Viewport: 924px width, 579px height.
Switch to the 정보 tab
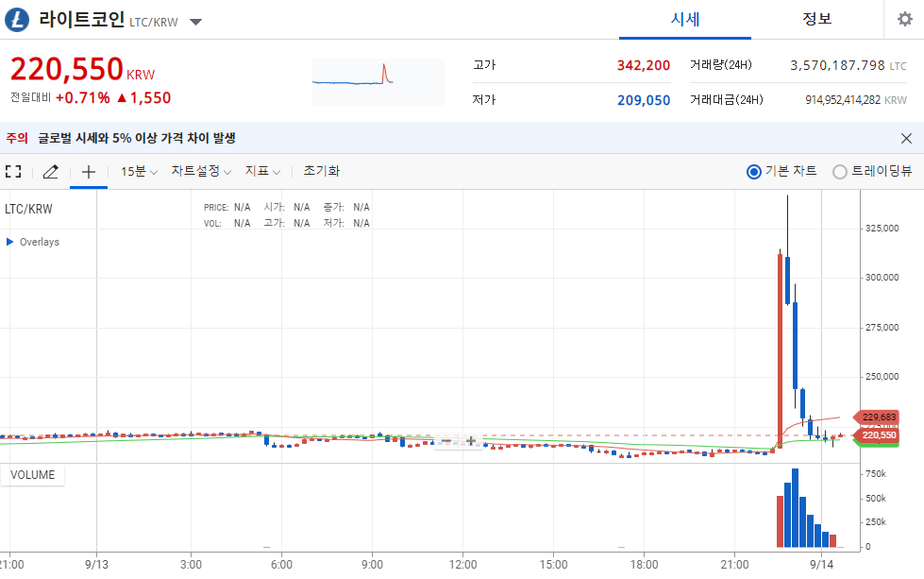click(x=816, y=19)
